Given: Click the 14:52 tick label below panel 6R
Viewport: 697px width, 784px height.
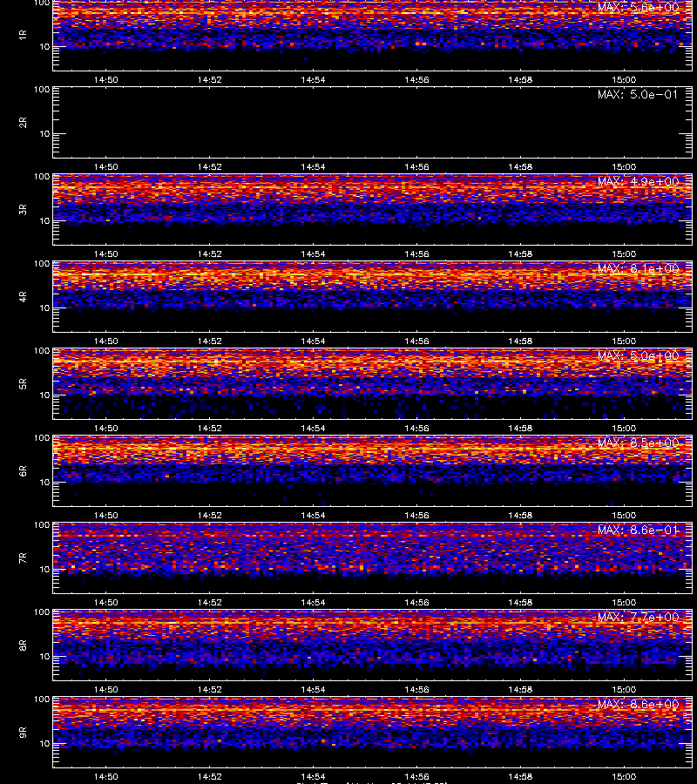Looking at the screenshot, I should point(209,516).
